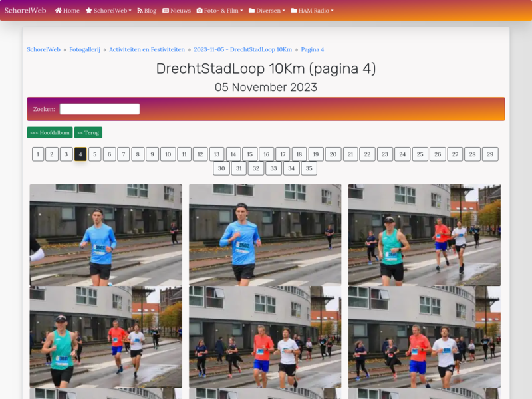View gallery page 31
The width and height of the screenshot is (532, 399).
coord(239,168)
